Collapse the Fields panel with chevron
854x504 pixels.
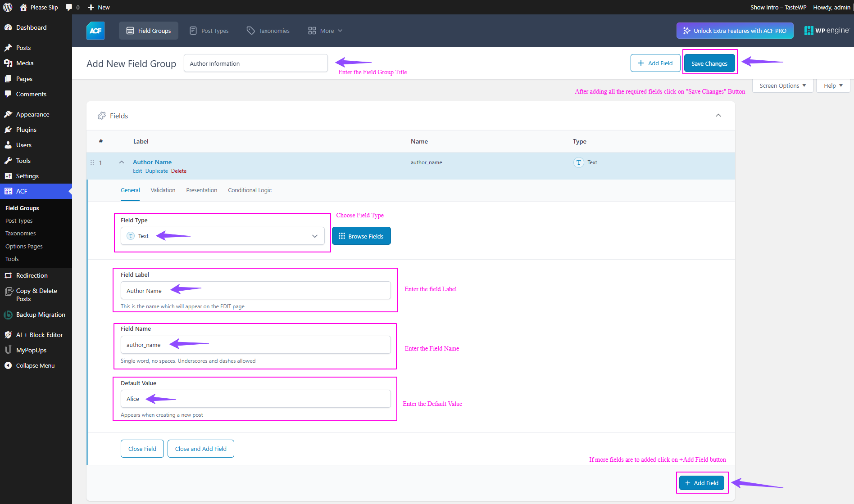tap(718, 116)
